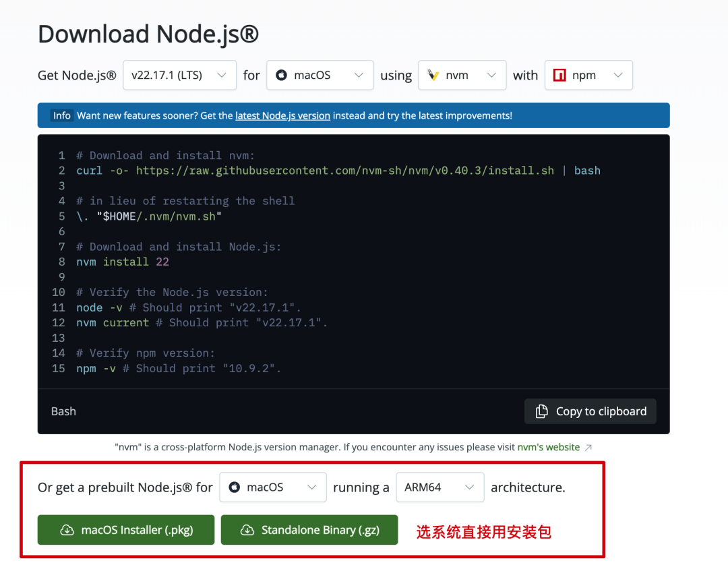Click the cloud download icon on Standalone Binary
This screenshot has height=565, width=728.
coord(247,530)
